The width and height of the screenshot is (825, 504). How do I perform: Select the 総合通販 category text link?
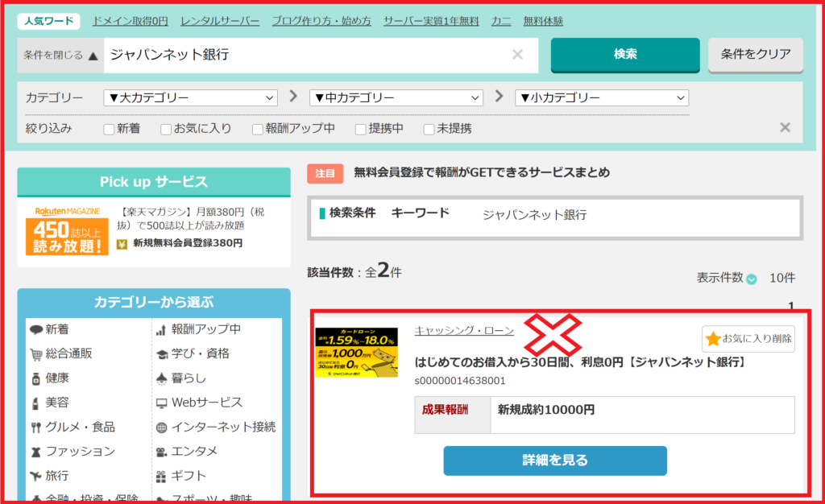[x=69, y=353]
